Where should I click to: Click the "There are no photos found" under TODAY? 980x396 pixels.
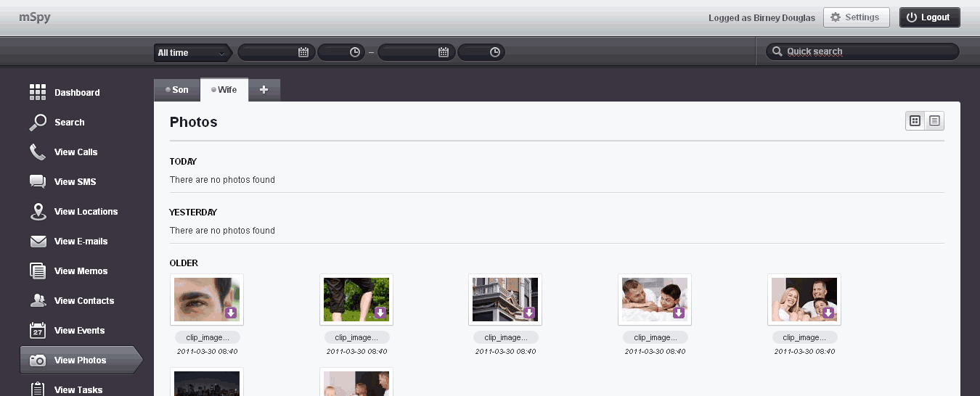tap(222, 180)
